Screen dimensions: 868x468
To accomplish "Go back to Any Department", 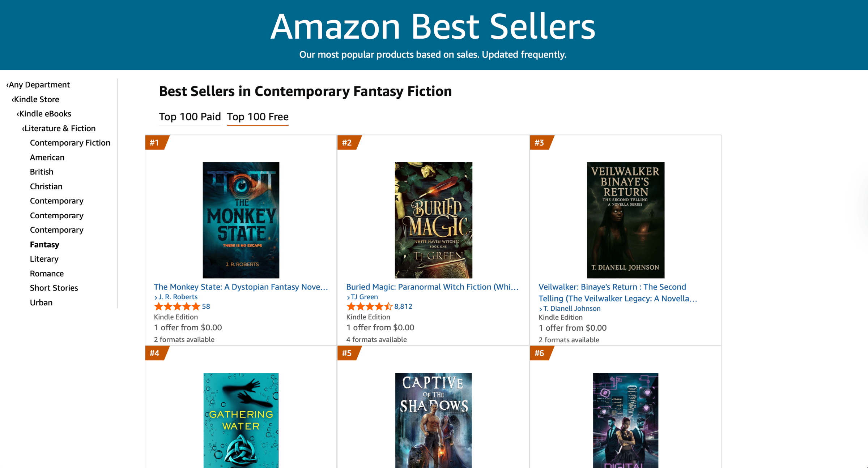I will pyautogui.click(x=39, y=85).
